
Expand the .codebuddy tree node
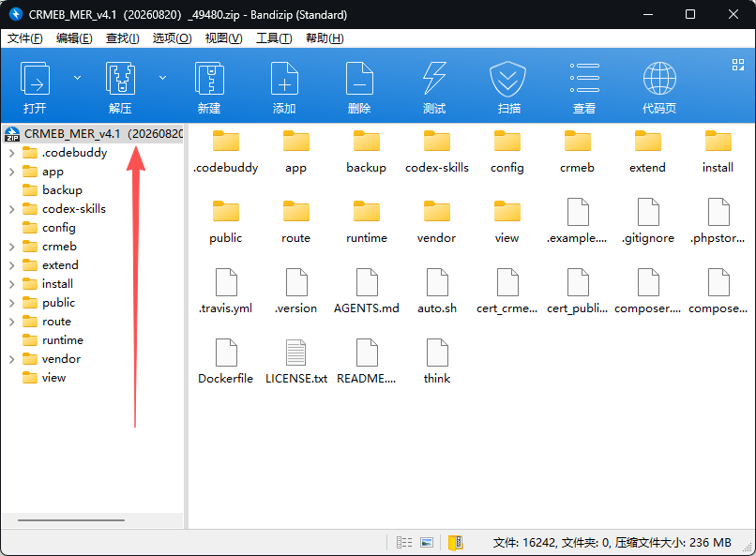12,153
